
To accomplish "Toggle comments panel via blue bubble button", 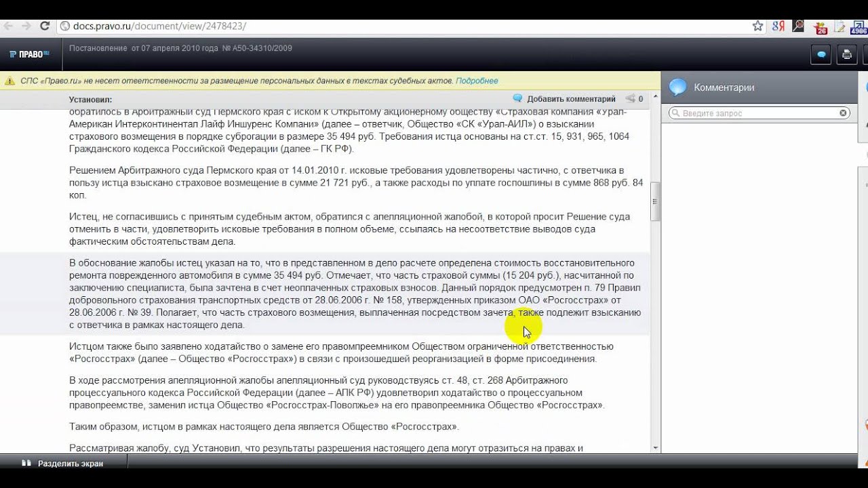I will (x=821, y=55).
